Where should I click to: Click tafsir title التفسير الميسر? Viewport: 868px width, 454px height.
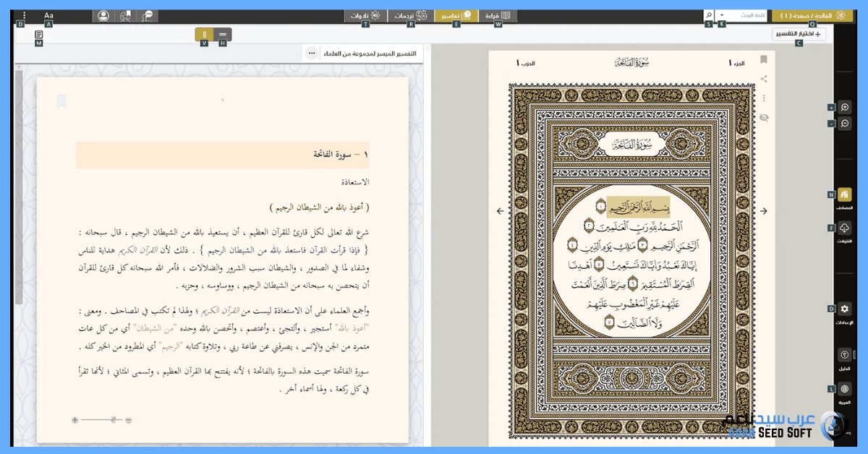(368, 53)
